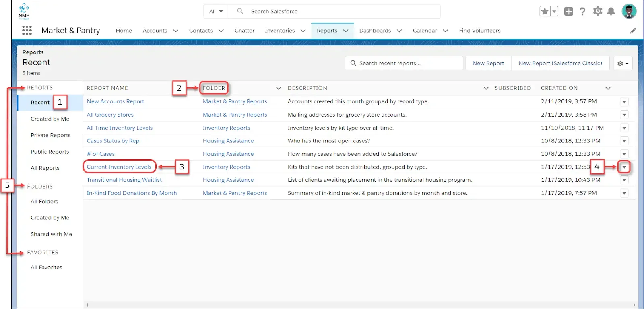The image size is (644, 309).
Task: Open the # of Cases report
Action: point(101,154)
